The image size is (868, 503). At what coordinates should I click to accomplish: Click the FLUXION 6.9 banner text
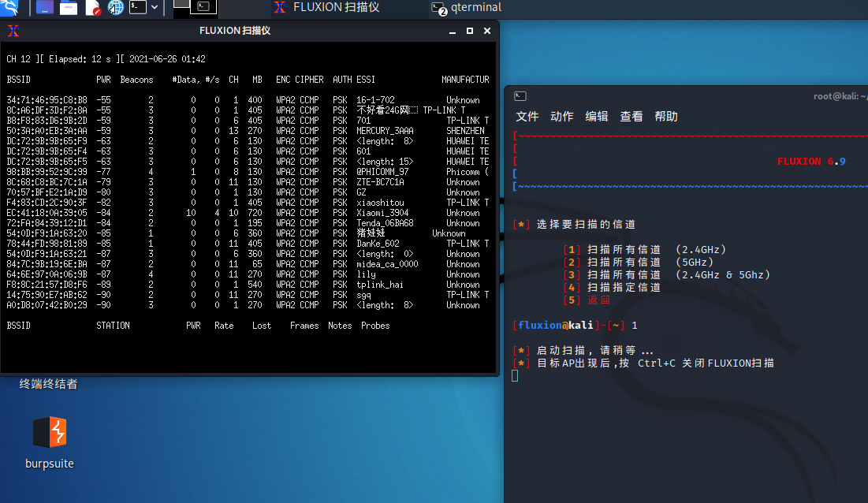pos(811,162)
